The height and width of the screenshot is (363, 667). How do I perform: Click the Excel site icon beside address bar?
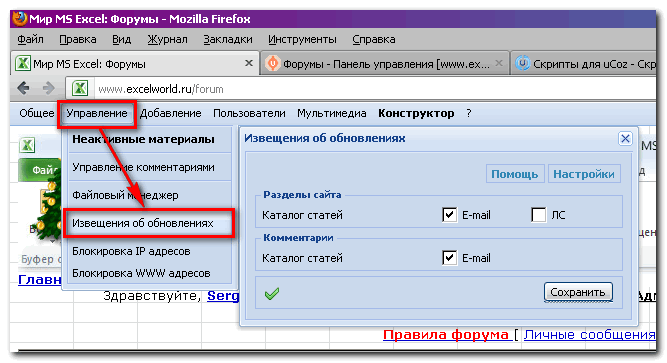click(x=80, y=89)
